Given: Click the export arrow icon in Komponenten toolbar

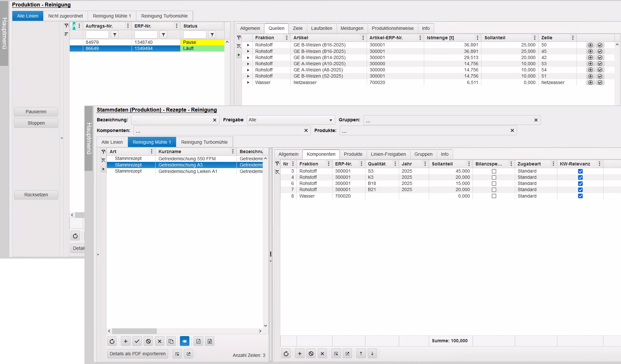Looking at the screenshot, I should (348, 354).
